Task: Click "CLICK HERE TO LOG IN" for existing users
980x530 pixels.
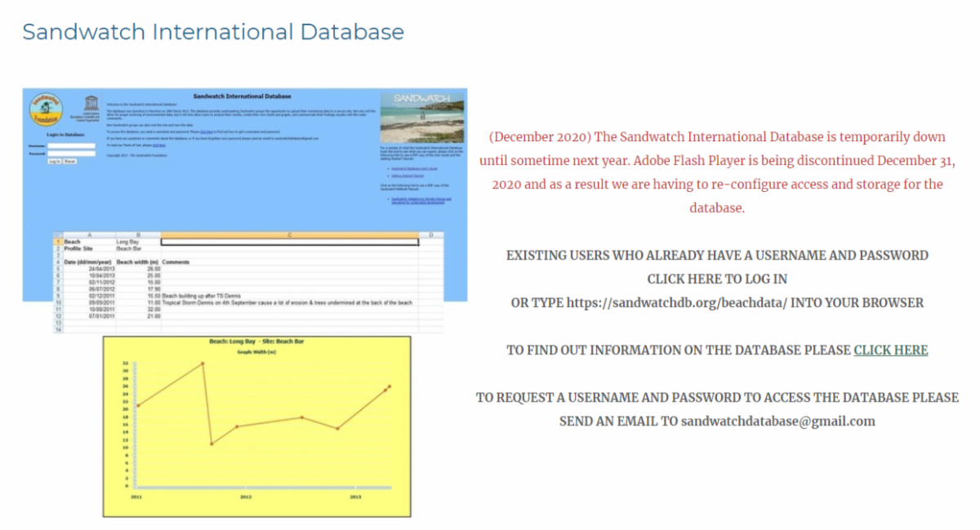Action: (x=717, y=278)
